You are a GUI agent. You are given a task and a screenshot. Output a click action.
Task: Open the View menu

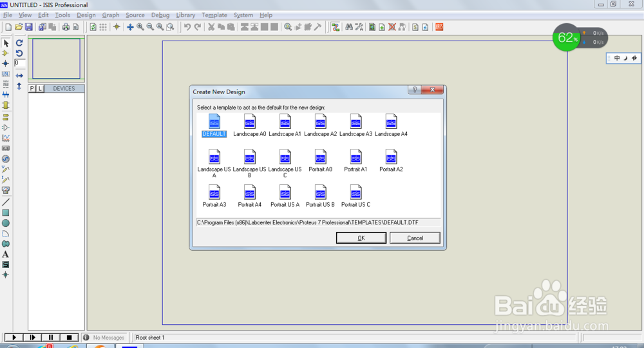tap(25, 15)
